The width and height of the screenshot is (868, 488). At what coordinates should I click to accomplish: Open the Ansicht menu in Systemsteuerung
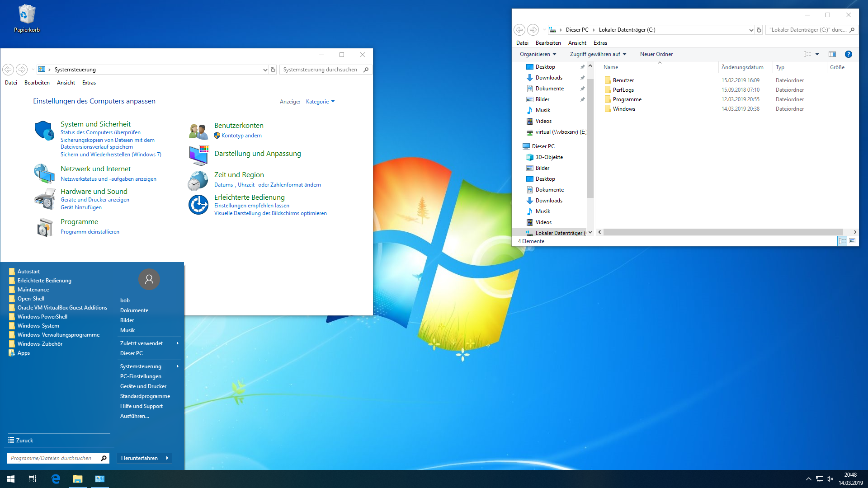pos(66,83)
